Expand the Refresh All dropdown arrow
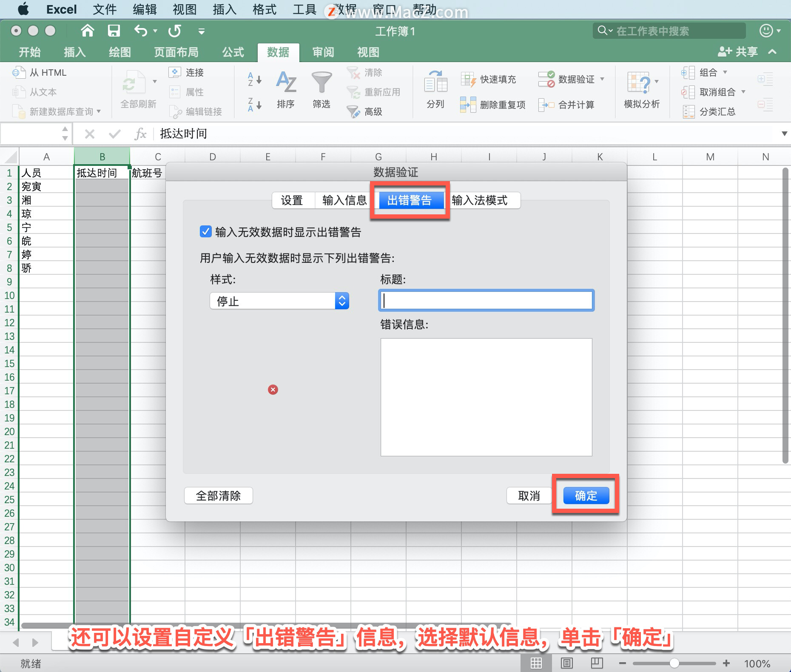 coord(155,82)
